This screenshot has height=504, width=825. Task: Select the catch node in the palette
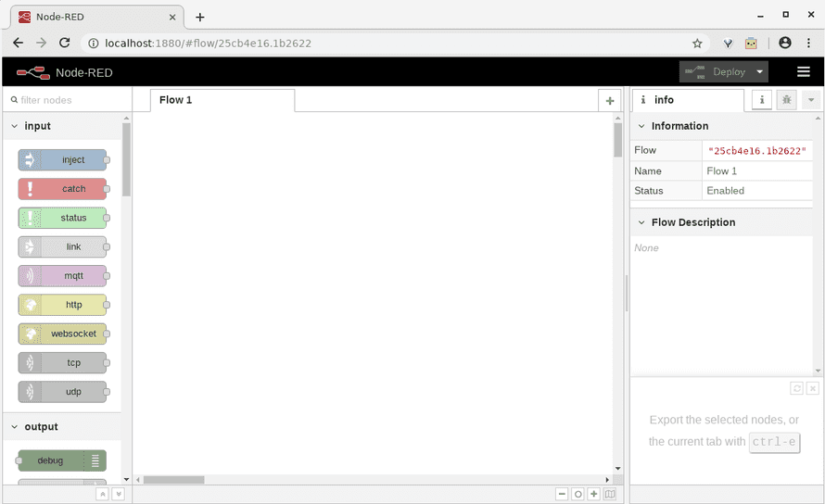point(62,189)
